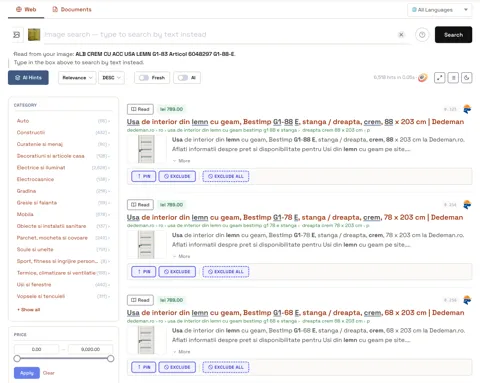
Task: Open the All Languages dropdown
Action: (439, 10)
